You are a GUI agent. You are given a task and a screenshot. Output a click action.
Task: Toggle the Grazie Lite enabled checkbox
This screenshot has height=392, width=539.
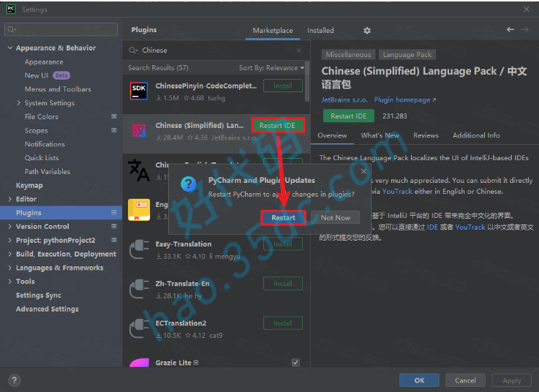tap(295, 363)
